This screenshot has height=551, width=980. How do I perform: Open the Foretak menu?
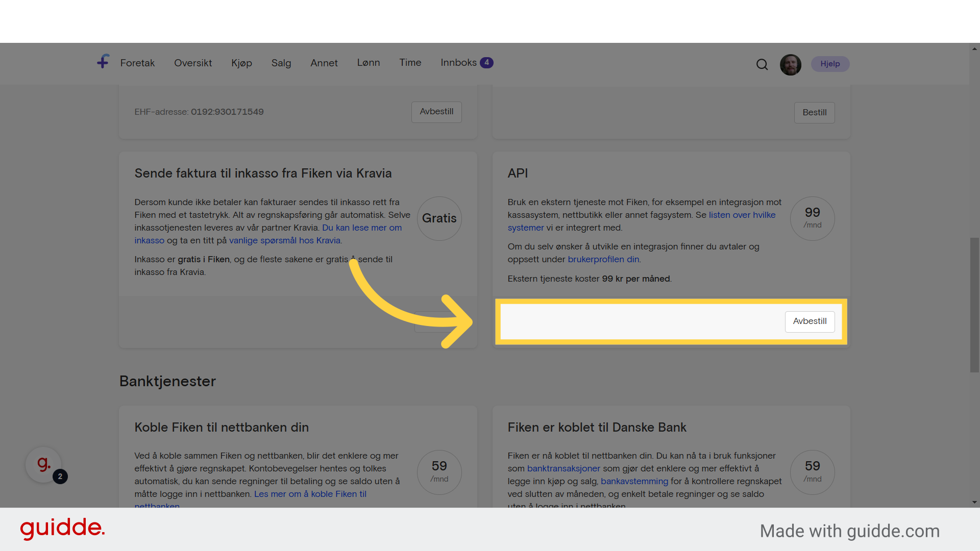coord(137,63)
